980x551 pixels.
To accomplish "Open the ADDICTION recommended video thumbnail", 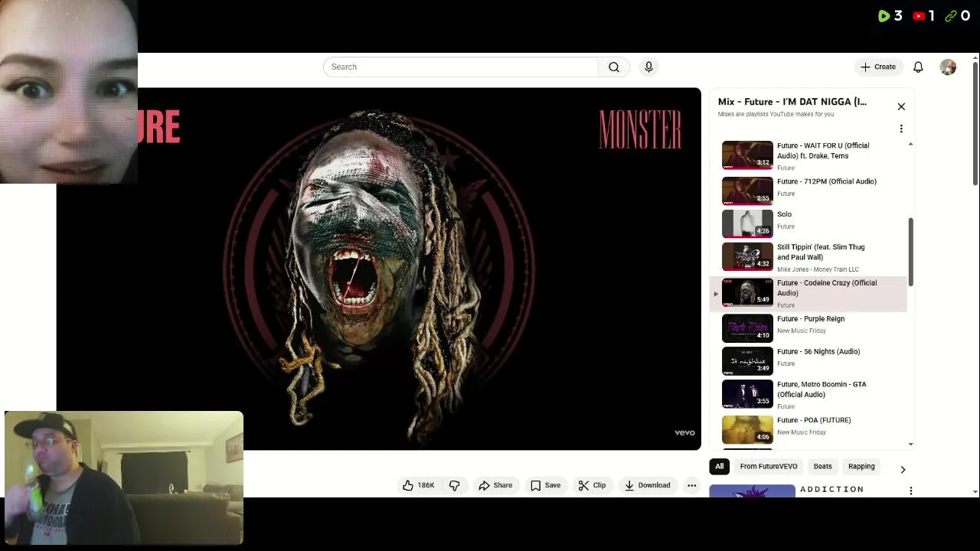I will pyautogui.click(x=752, y=491).
